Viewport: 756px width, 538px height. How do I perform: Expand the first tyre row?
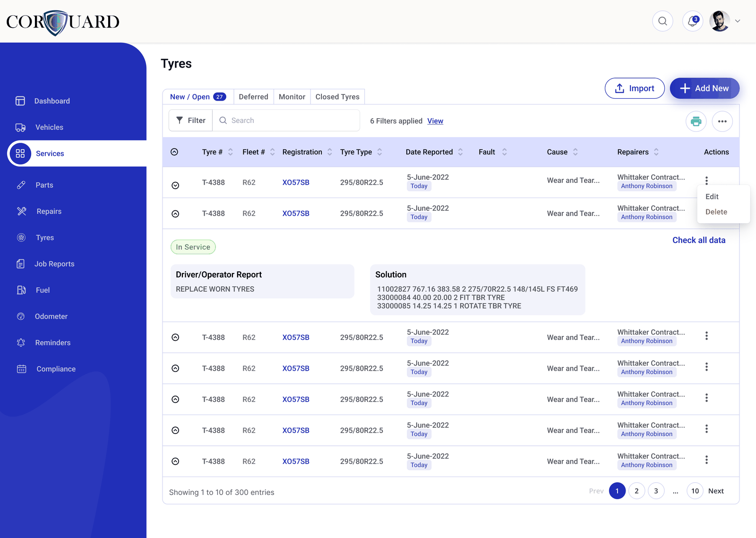click(x=175, y=185)
